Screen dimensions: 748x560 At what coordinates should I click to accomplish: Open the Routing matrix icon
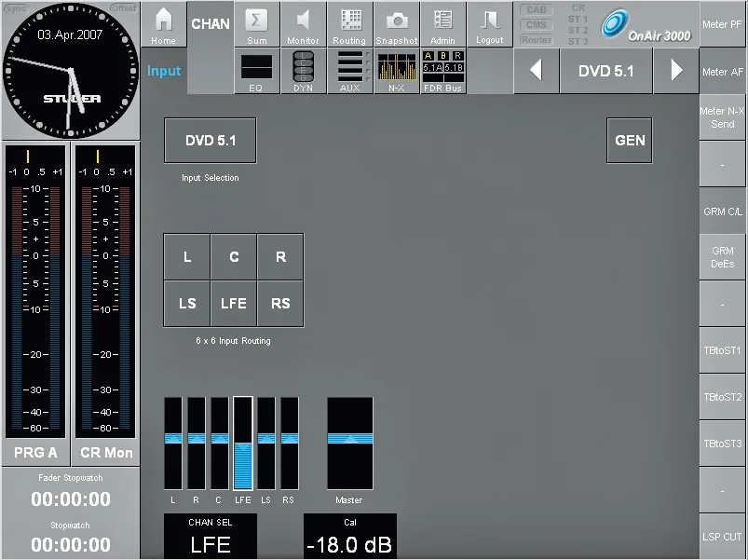click(x=349, y=24)
